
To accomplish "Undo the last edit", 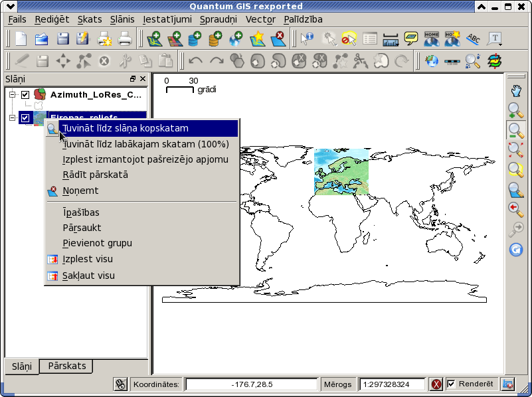I will 195,61.
